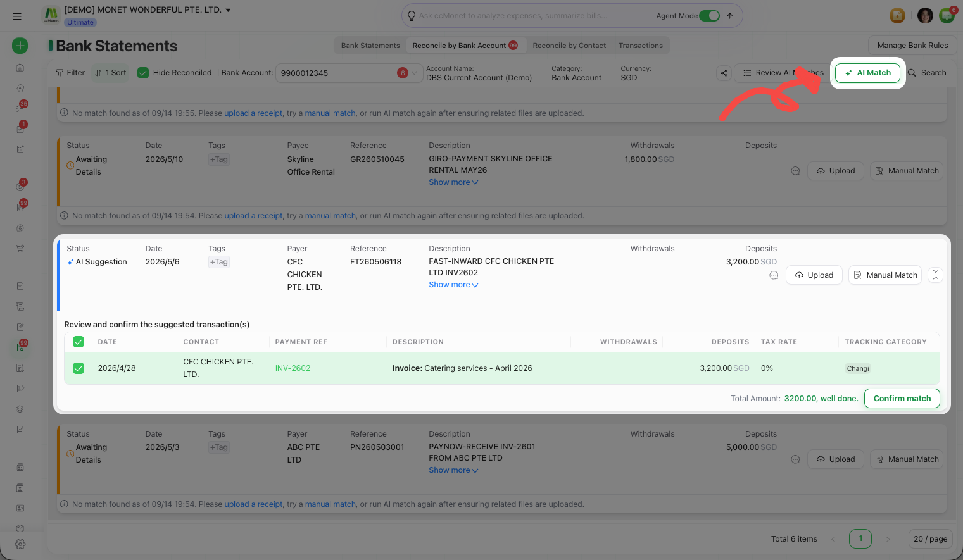Switch to Transactions tab
This screenshot has width=963, height=560.
coord(641,46)
